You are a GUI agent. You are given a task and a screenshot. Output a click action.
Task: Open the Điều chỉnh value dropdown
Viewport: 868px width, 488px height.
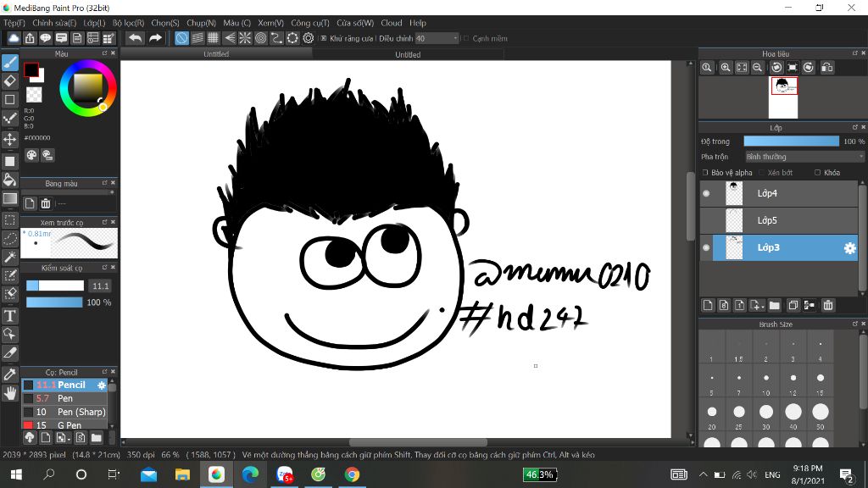click(437, 38)
